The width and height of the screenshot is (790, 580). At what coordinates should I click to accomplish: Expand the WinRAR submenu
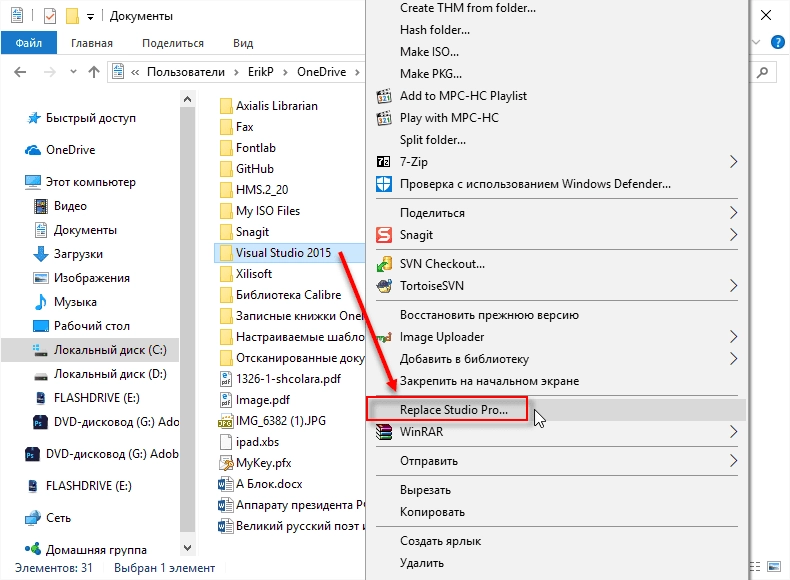tap(734, 432)
